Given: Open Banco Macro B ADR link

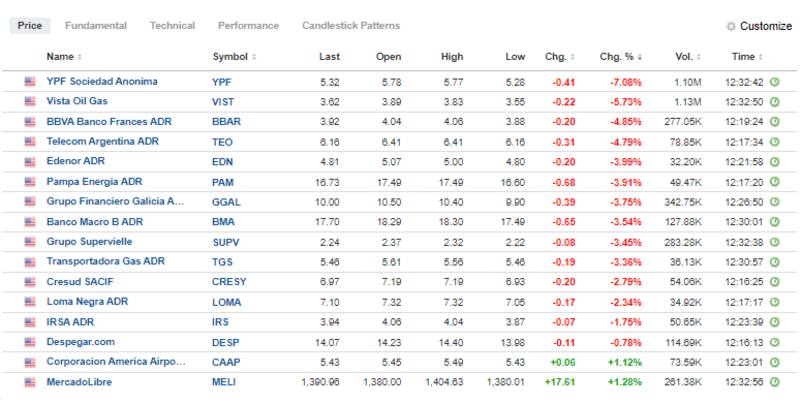Looking at the screenshot, I should (x=93, y=221).
